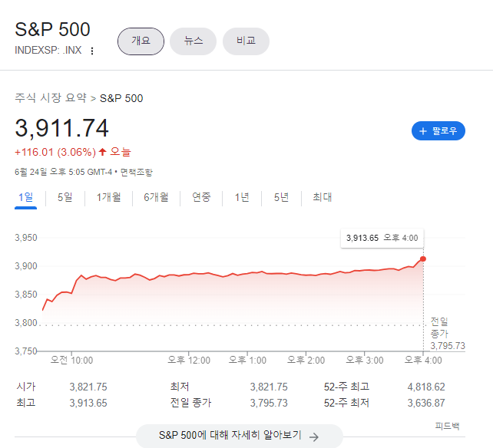Select the 1년 chart range tab
493x448 pixels.
tap(242, 197)
